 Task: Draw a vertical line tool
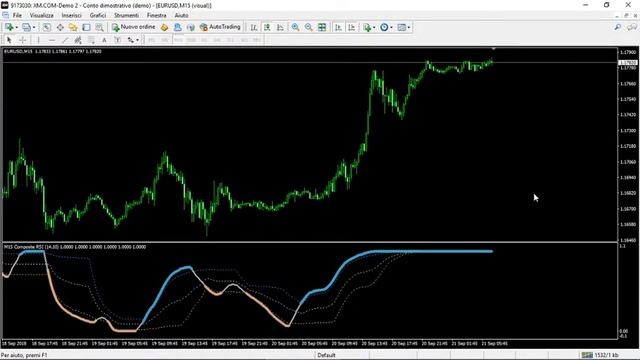point(38,40)
